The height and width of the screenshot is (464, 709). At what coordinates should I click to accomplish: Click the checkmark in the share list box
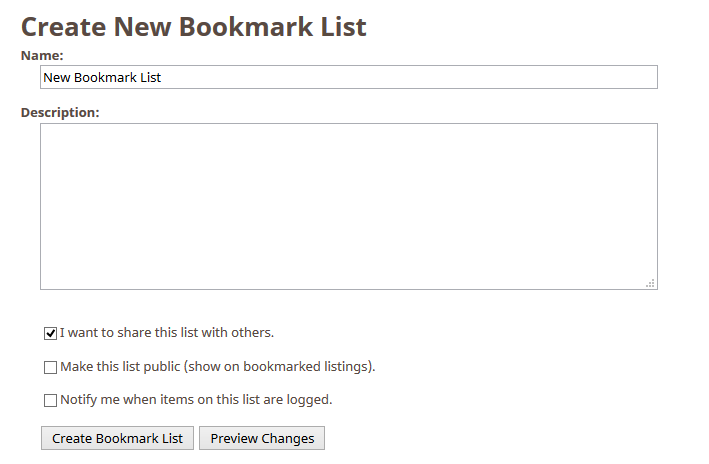pos(51,334)
